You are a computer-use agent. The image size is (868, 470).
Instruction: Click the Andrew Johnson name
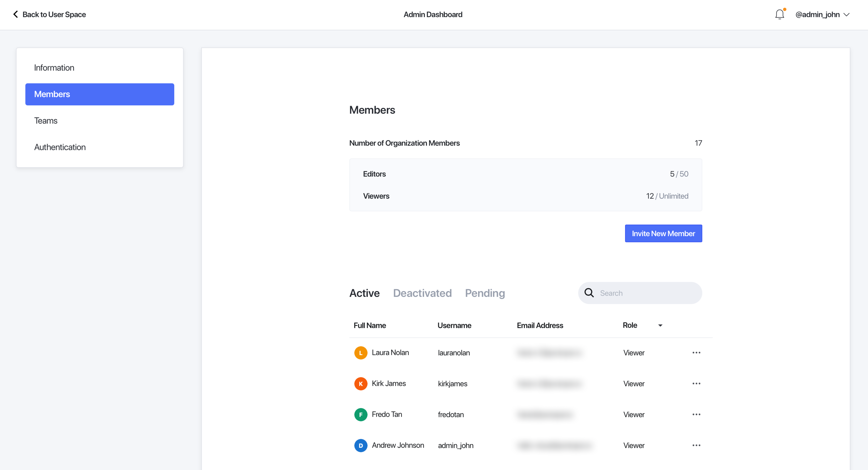(x=398, y=445)
